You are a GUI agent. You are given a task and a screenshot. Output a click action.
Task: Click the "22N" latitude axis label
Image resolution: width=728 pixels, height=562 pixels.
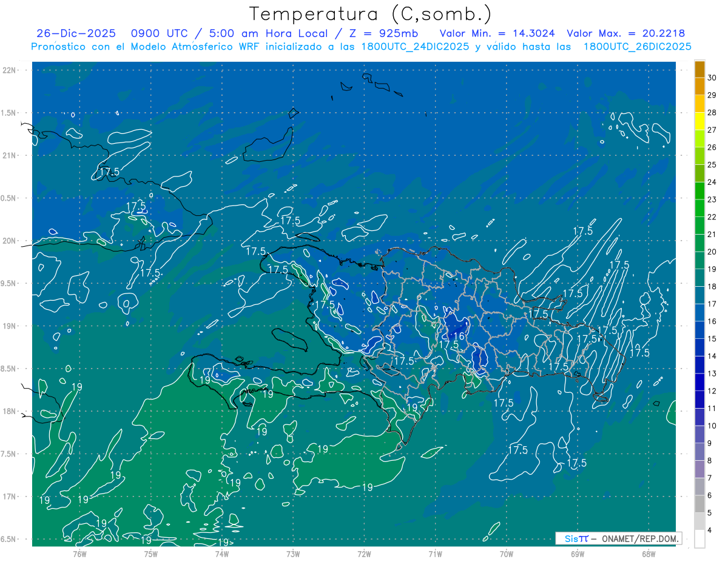(8, 70)
